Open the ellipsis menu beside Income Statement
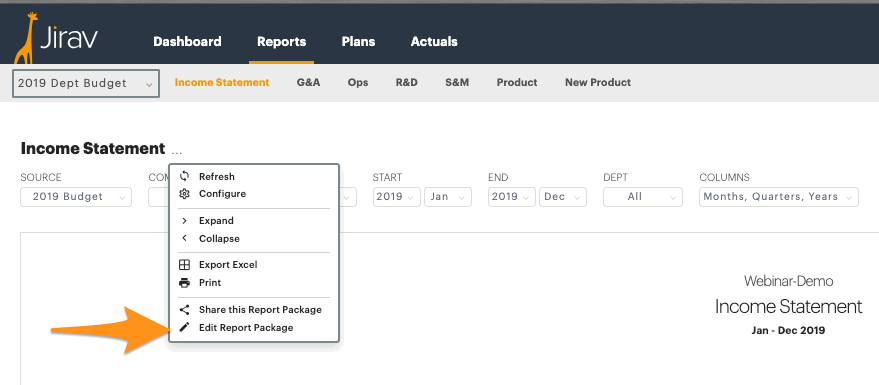Image resolution: width=879 pixels, height=385 pixels. (177, 151)
